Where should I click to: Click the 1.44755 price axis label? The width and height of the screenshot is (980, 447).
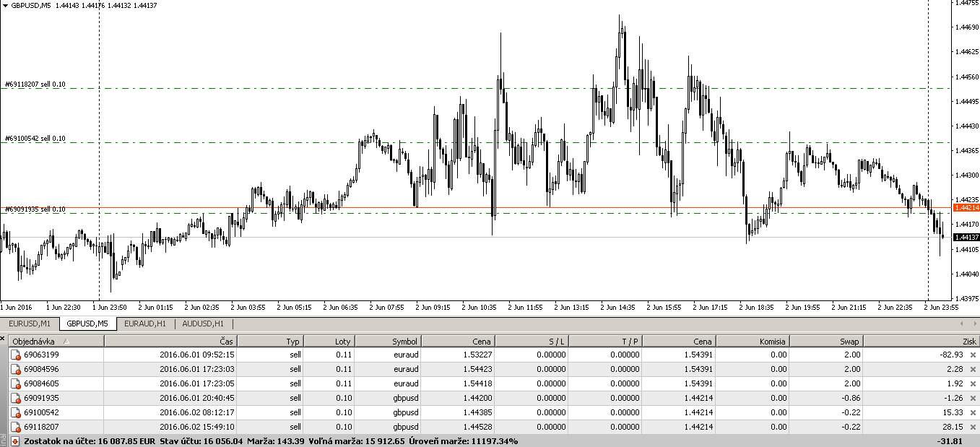[x=966, y=3]
